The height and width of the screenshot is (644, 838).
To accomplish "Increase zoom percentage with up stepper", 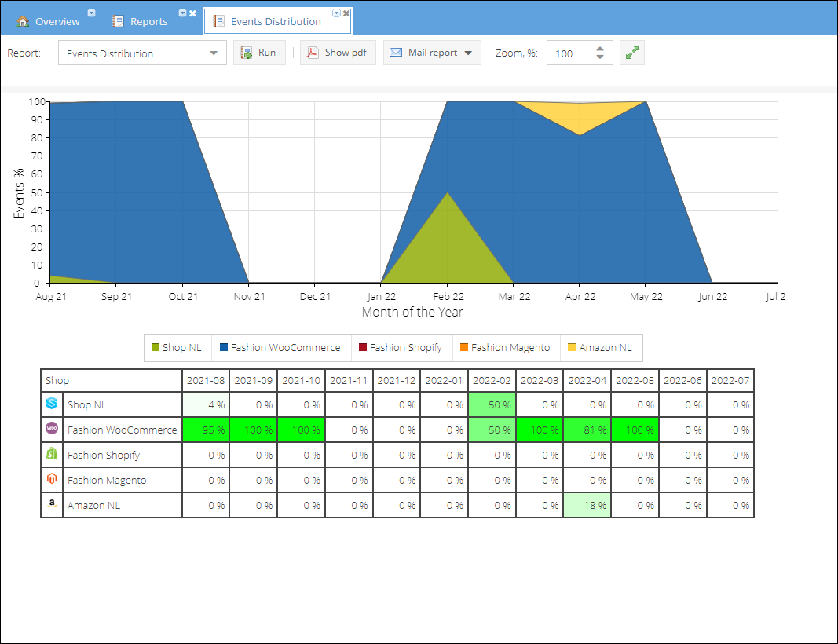I will coord(600,49).
